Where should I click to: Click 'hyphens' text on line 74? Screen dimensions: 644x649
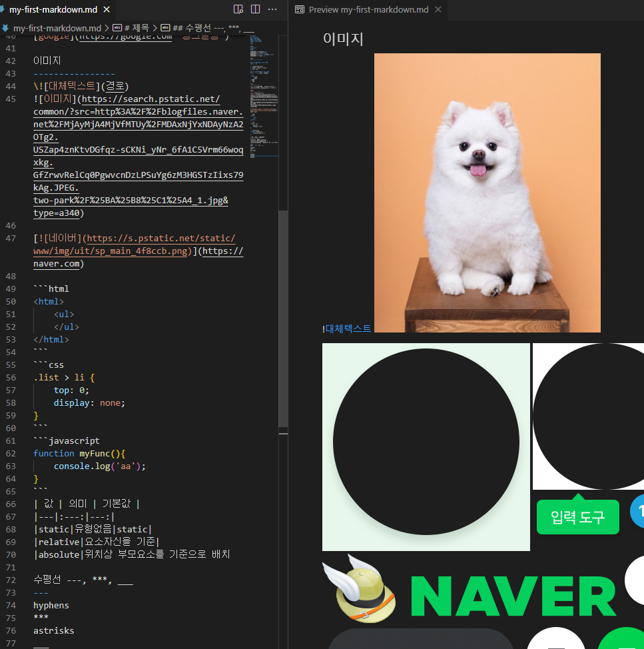tap(51, 606)
